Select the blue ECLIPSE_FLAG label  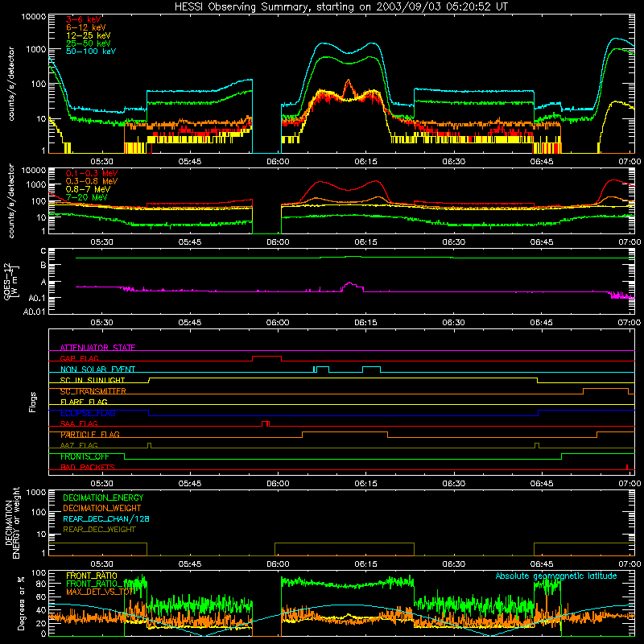click(88, 413)
